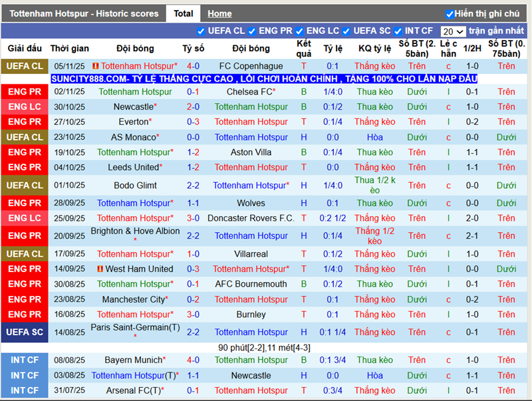Open the 20 recent matches dropdown
This screenshot has height=401, width=532.
click(453, 31)
